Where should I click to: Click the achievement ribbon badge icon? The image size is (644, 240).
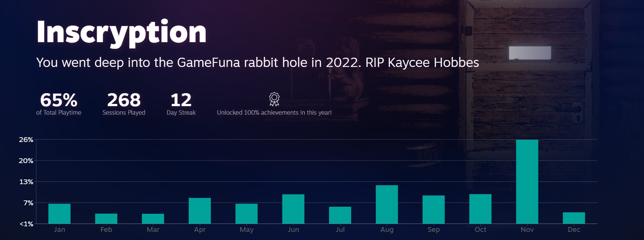click(274, 99)
